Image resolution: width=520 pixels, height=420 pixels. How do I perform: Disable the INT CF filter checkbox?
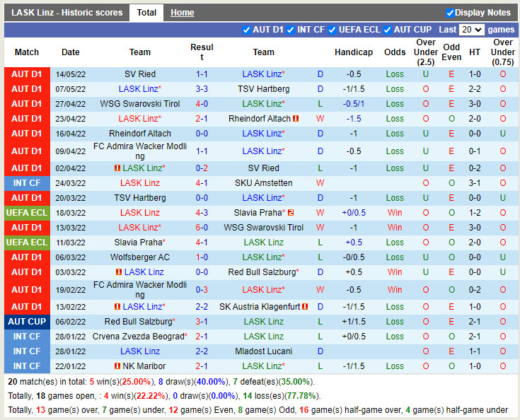291,30
